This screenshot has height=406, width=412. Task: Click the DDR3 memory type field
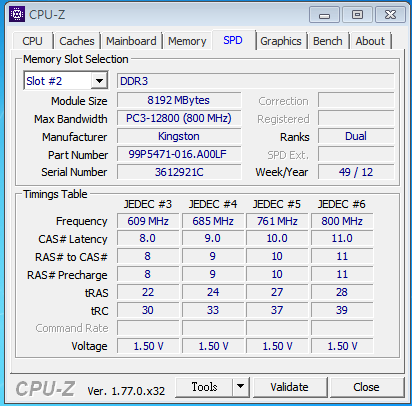click(x=255, y=81)
